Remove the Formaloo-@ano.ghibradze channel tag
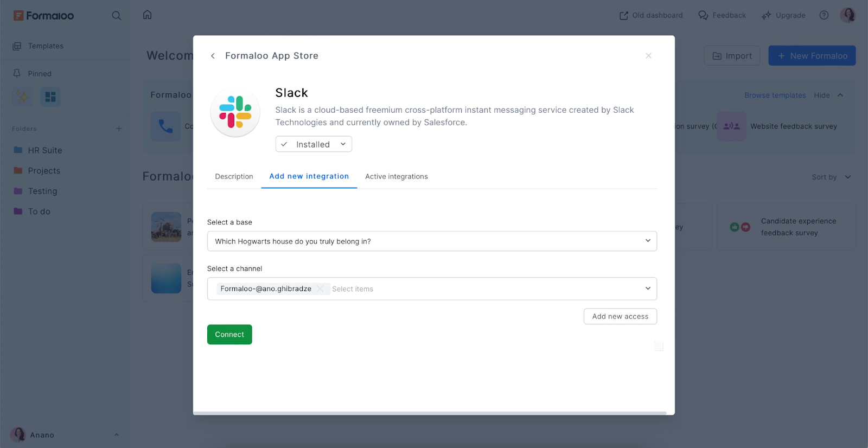 [320, 289]
